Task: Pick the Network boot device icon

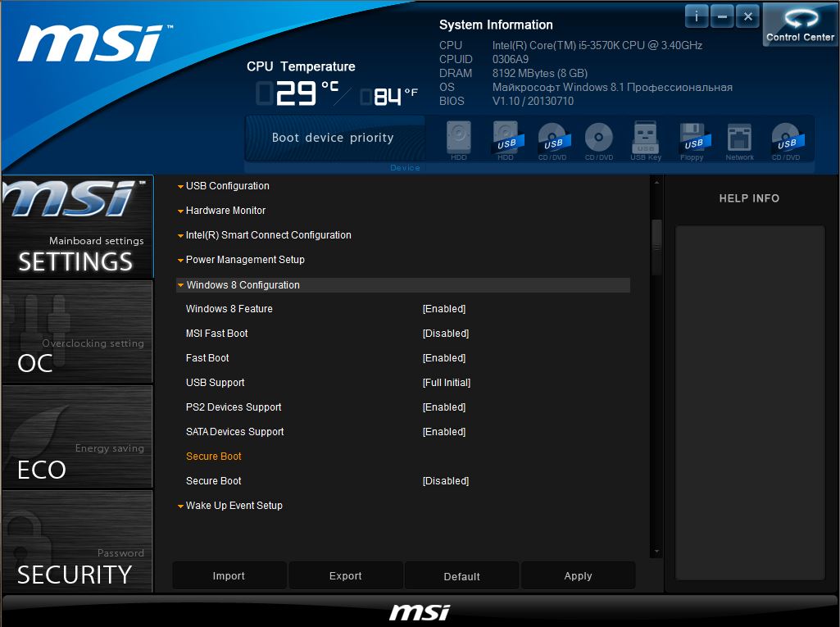Action: pos(739,139)
